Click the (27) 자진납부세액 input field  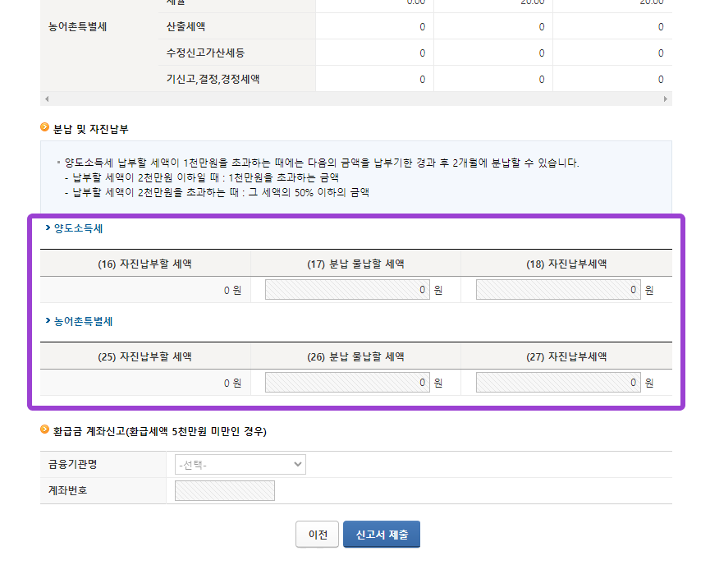pyautogui.click(x=558, y=383)
